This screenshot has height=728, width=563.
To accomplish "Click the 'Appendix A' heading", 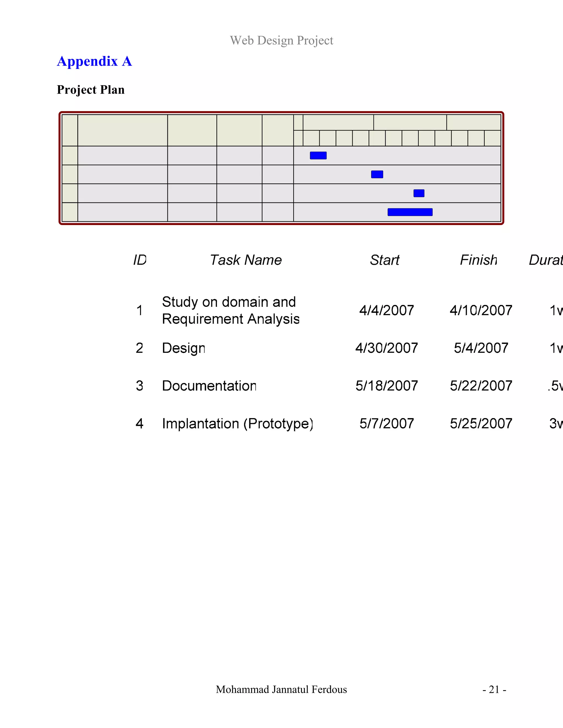I will click(x=94, y=62).
